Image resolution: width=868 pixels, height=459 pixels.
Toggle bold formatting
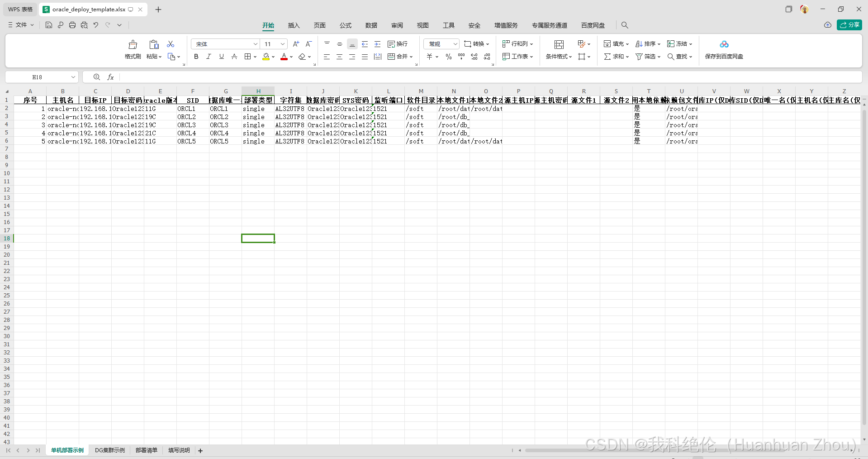coord(196,57)
